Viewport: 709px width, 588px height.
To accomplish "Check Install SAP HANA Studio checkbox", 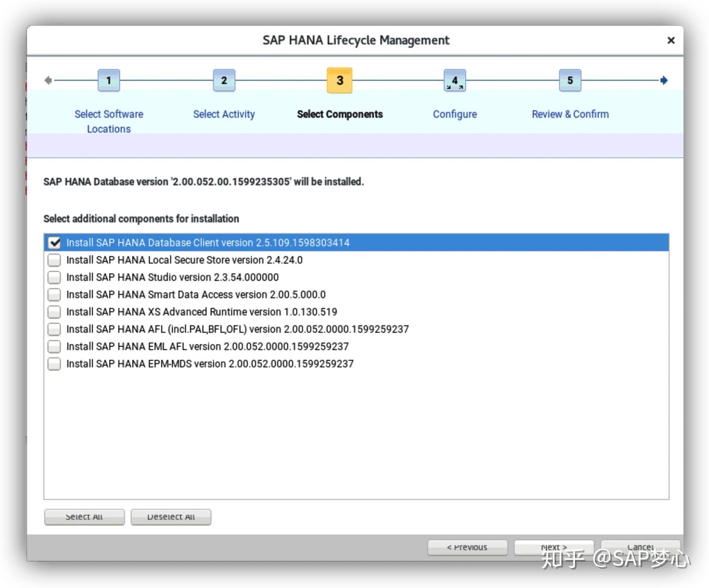I will [x=54, y=277].
